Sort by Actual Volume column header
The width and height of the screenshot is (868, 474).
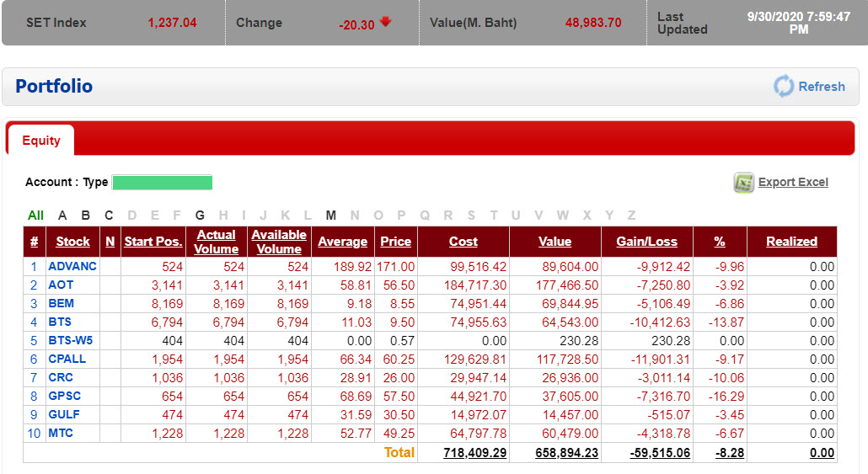click(x=216, y=242)
